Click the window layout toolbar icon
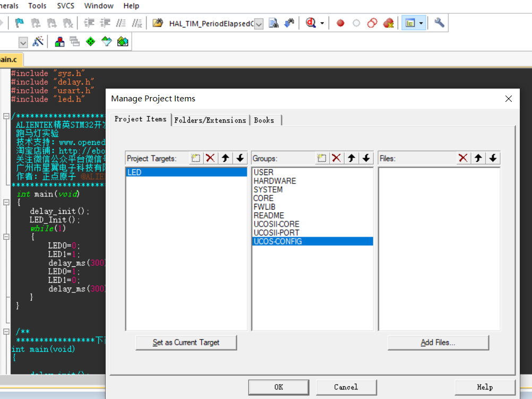 pyautogui.click(x=410, y=23)
